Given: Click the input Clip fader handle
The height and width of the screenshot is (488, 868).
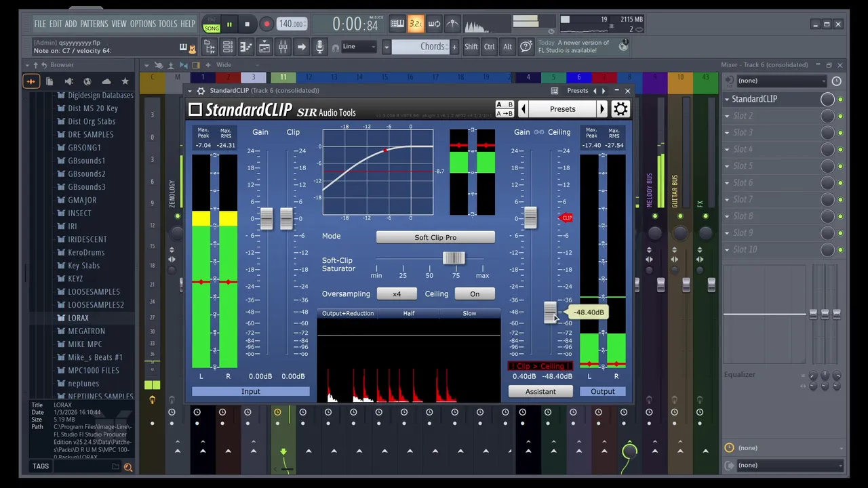Looking at the screenshot, I should click(x=286, y=218).
